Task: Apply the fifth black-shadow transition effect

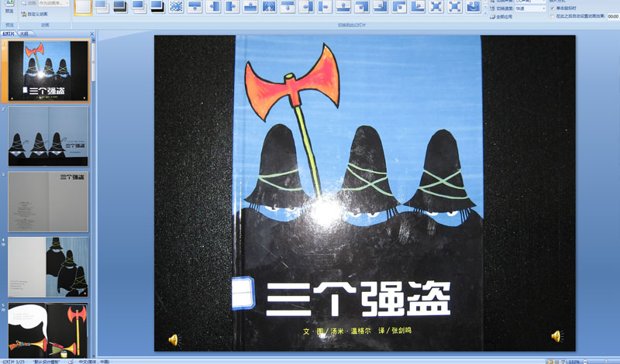Action: coord(157,7)
